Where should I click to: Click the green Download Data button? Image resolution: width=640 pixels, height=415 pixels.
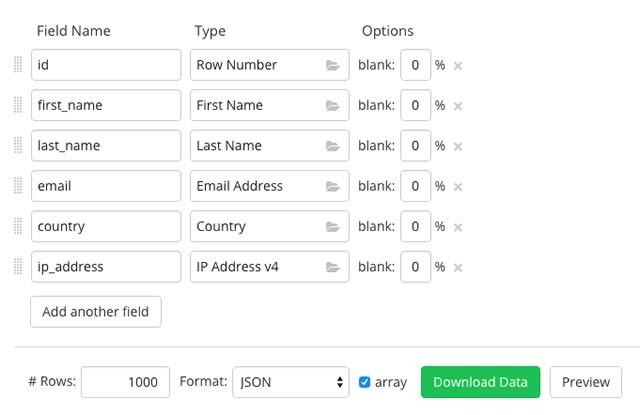(x=480, y=382)
